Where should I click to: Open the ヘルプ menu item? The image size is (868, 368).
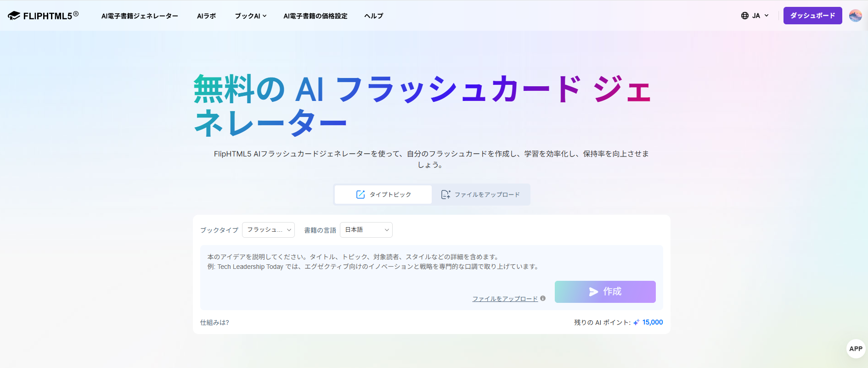tap(374, 16)
